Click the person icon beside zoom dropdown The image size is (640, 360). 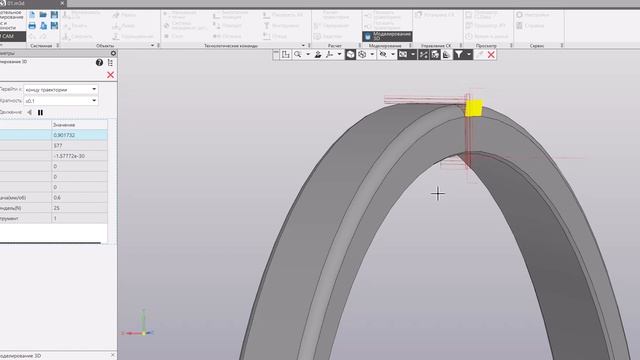(318, 54)
